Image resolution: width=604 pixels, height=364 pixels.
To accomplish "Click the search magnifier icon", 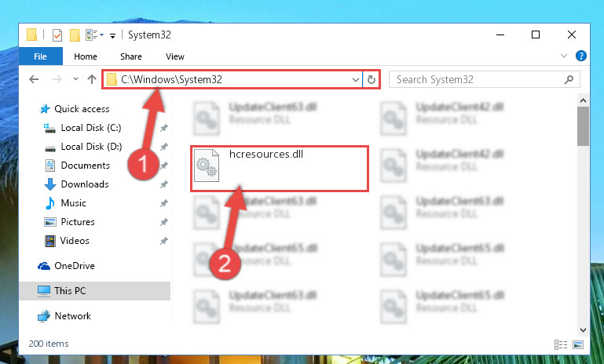I will coord(569,80).
